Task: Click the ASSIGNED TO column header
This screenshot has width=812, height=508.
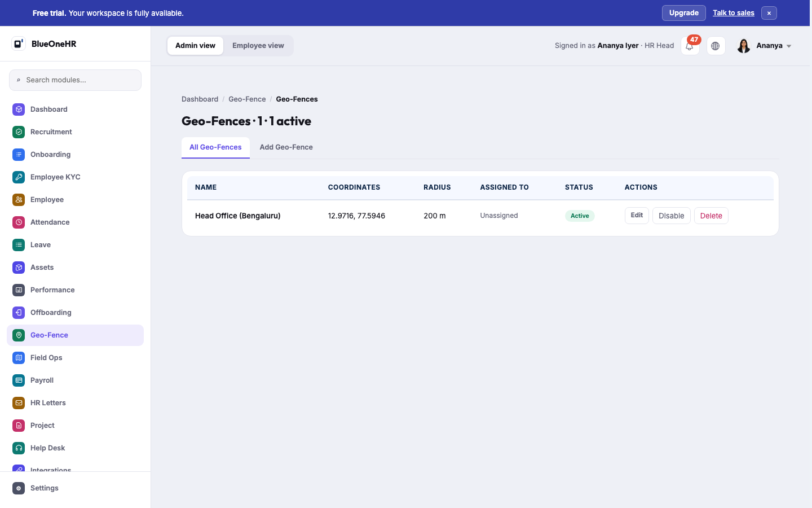Action: [504, 187]
